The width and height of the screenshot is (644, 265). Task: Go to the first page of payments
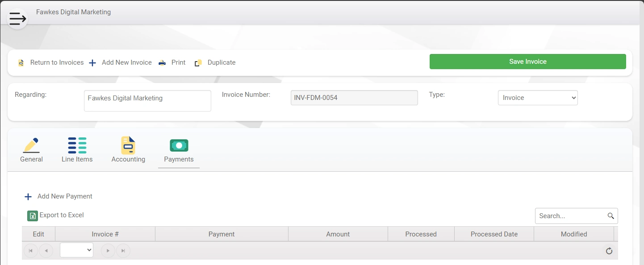coord(31,251)
